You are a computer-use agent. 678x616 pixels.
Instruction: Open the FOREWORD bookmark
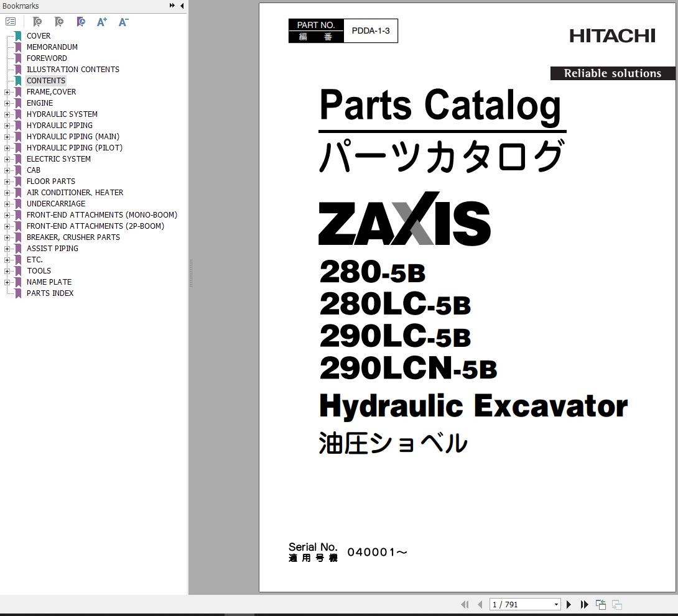(x=47, y=58)
